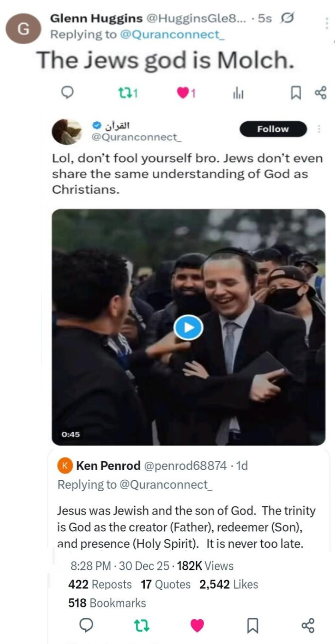Play the 0:45 video
The height and width of the screenshot is (644, 336).
[188, 327]
